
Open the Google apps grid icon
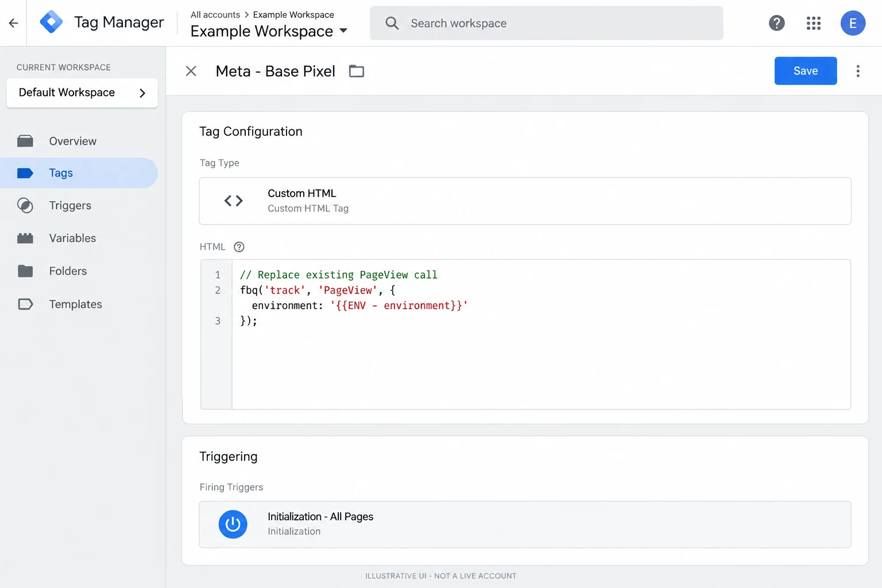click(x=813, y=23)
